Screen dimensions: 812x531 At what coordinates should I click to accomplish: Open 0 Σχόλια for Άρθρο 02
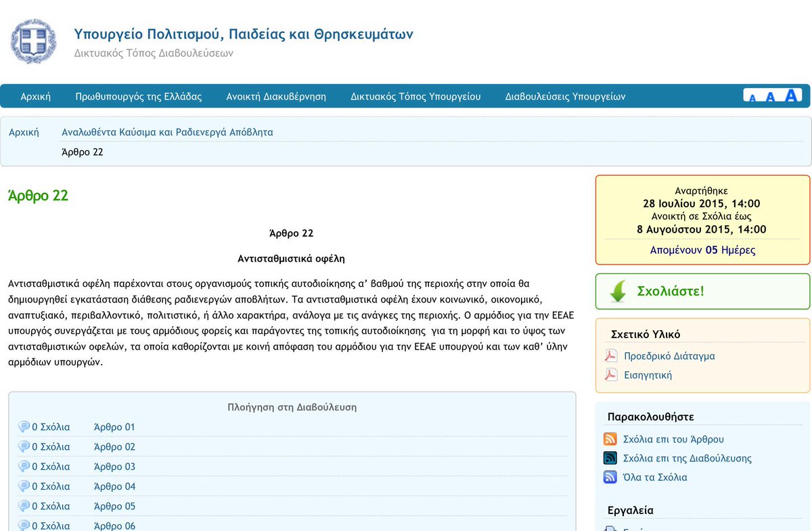[x=51, y=446]
